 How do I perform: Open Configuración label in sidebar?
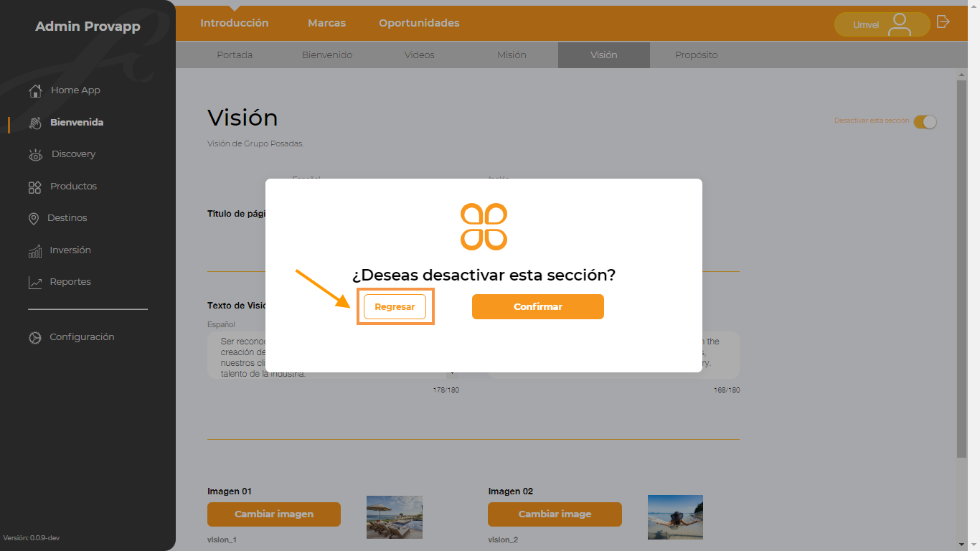[82, 337]
